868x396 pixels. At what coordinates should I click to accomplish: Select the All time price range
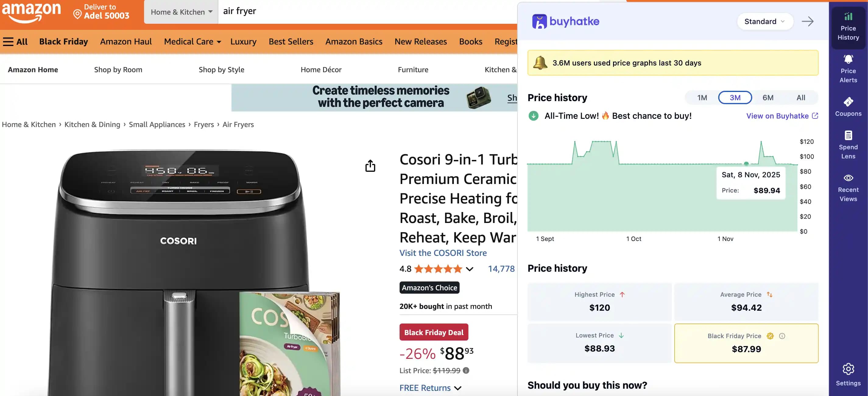801,97
